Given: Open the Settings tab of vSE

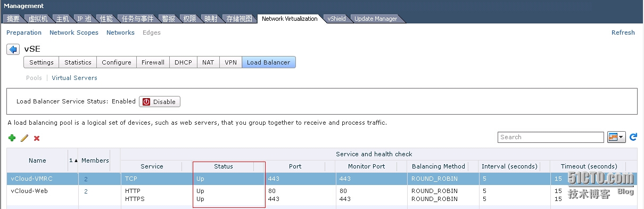Looking at the screenshot, I should pyautogui.click(x=42, y=62).
